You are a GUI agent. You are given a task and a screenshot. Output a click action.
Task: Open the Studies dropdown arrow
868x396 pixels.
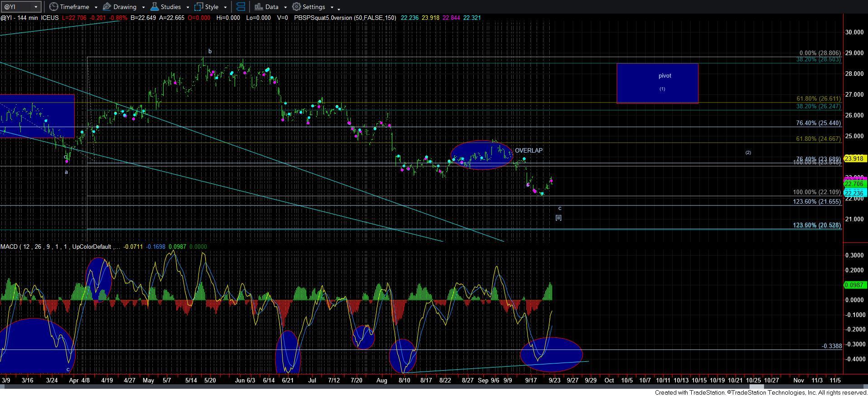point(187,7)
